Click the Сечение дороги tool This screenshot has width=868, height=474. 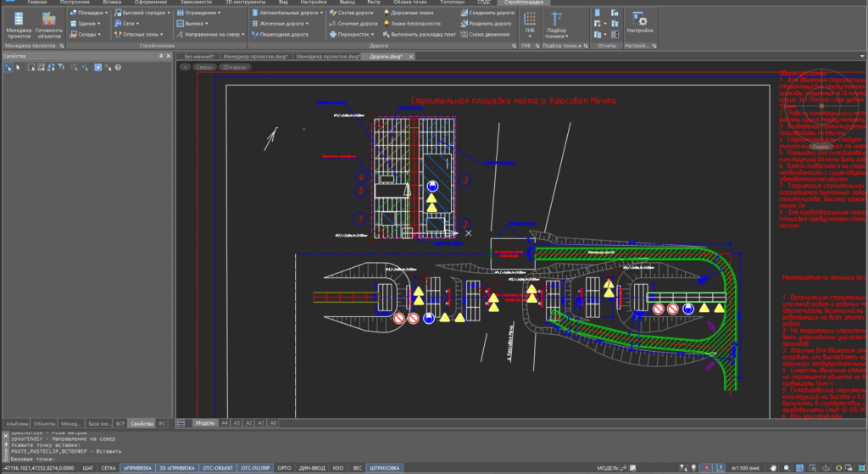coord(356,24)
